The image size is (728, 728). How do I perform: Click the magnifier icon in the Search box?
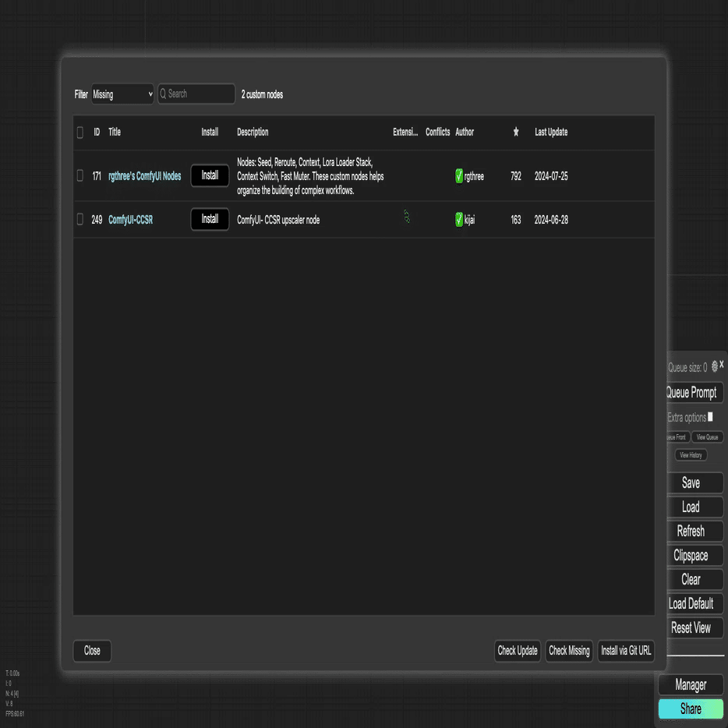(x=163, y=94)
